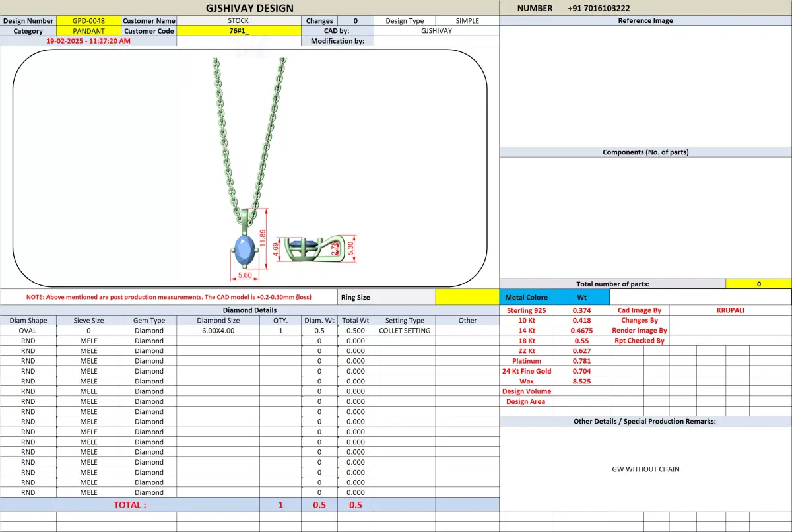This screenshot has width=792, height=532.
Task: Click the red date 19-02-2025 timestamp
Action: click(88, 41)
